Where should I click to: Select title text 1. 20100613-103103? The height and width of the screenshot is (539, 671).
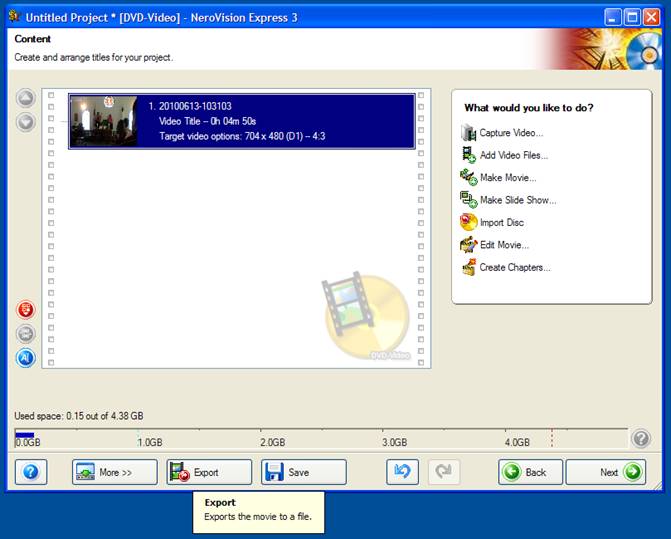coord(190,106)
